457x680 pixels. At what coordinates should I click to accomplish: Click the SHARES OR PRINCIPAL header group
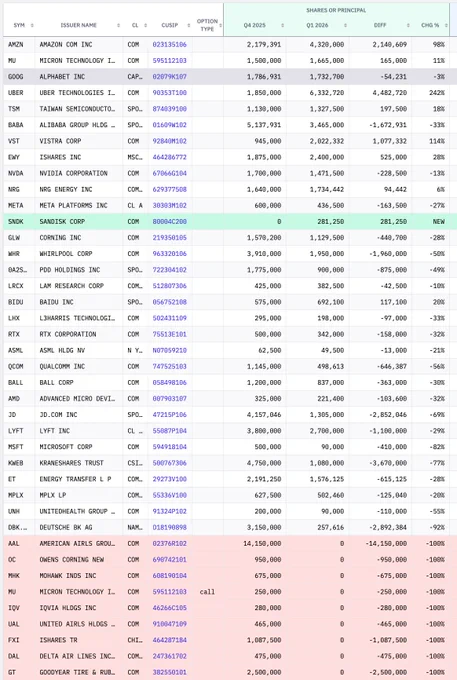click(336, 10)
